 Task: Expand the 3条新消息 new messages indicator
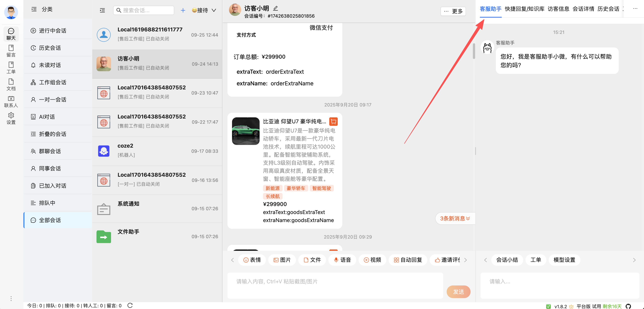point(455,218)
